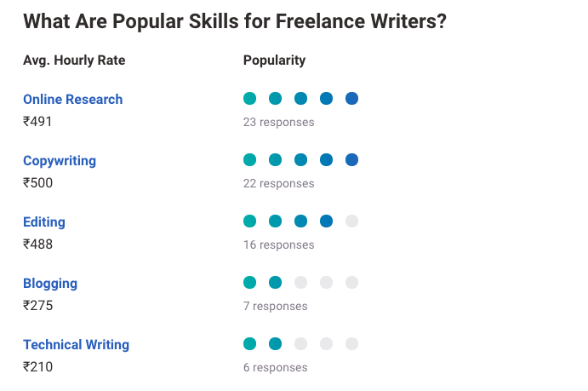Viewport: 588px width, 391px height.
Task: Click fifth popularity dot for Copywriting
Action: [x=351, y=160]
